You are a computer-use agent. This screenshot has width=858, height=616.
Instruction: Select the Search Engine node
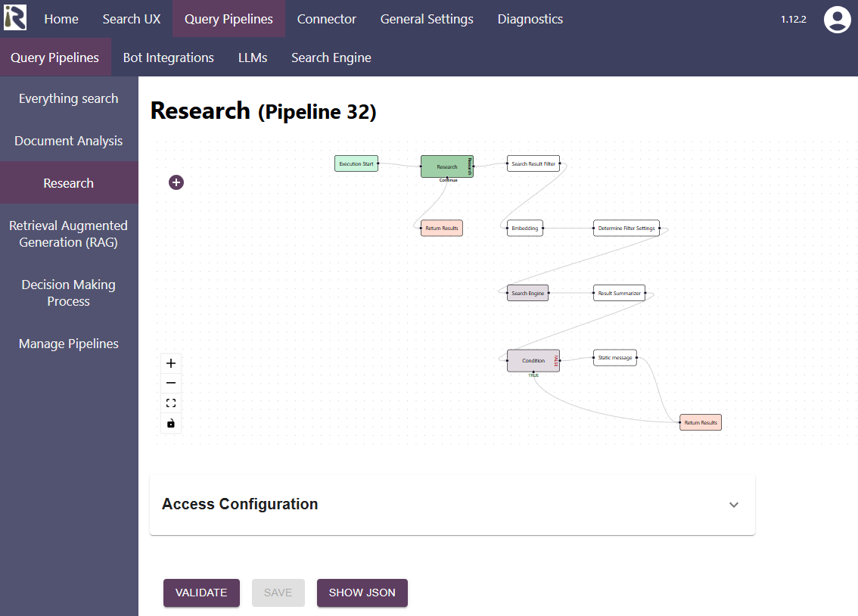pyautogui.click(x=527, y=293)
